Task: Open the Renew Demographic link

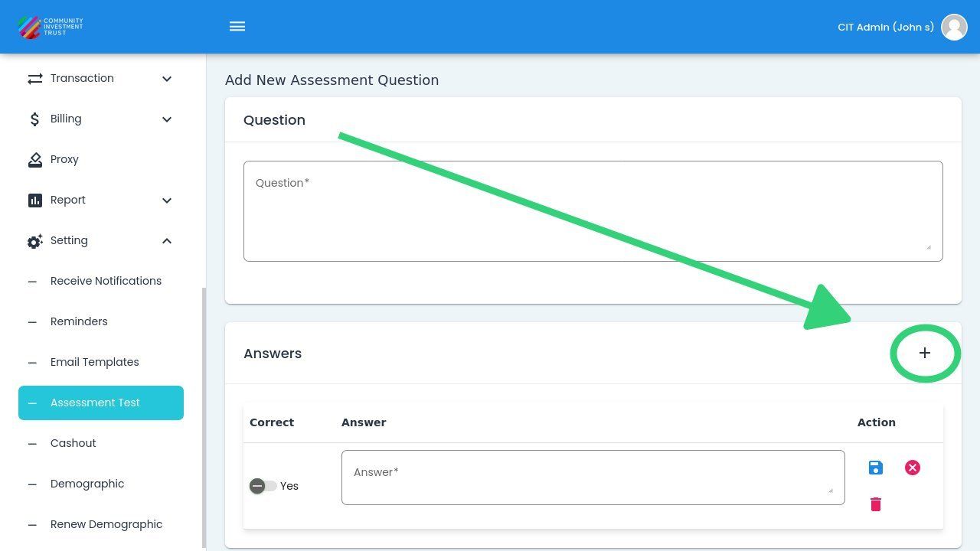Action: click(x=106, y=524)
